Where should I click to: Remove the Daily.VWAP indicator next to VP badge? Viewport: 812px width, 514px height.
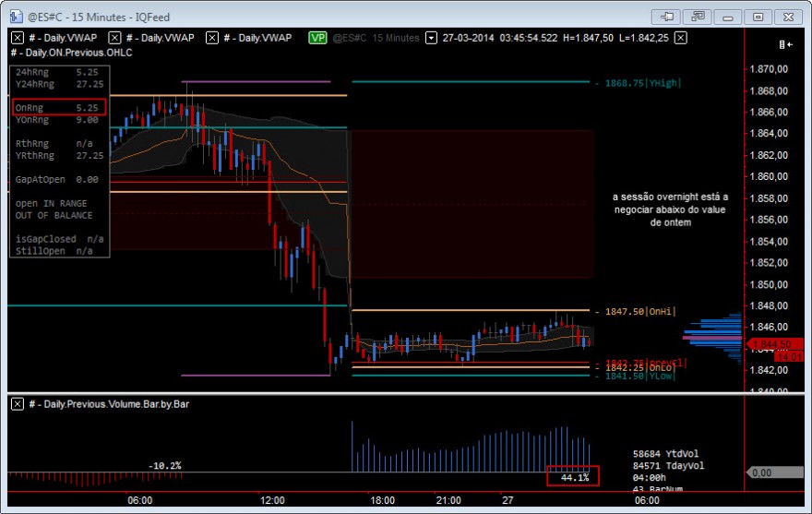212,38
